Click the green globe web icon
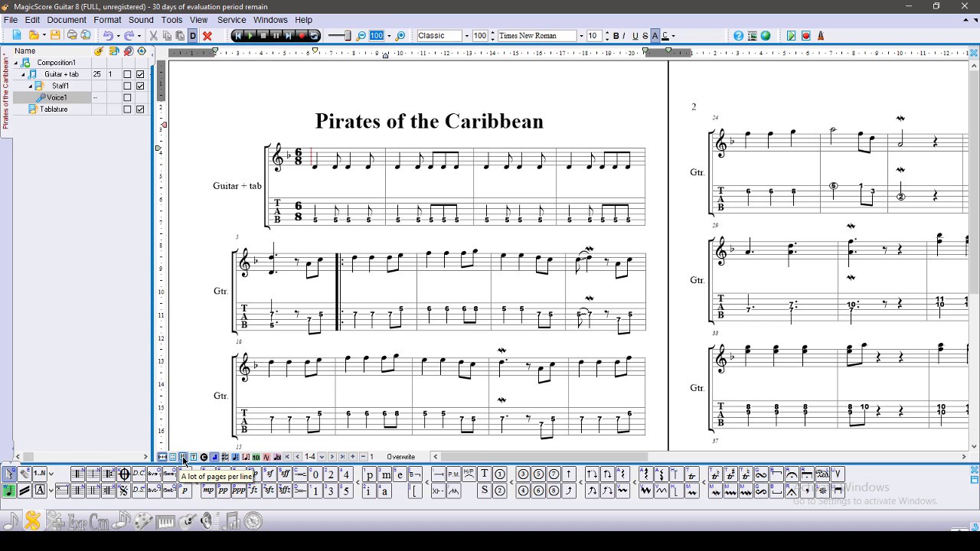Viewport: 980px width, 551px height. (x=766, y=35)
